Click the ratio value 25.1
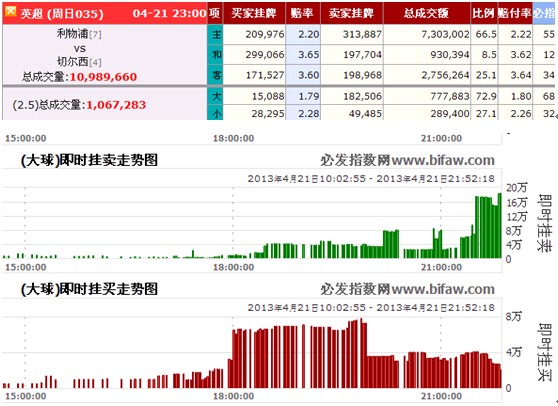The height and width of the screenshot is (406, 558). [486, 75]
